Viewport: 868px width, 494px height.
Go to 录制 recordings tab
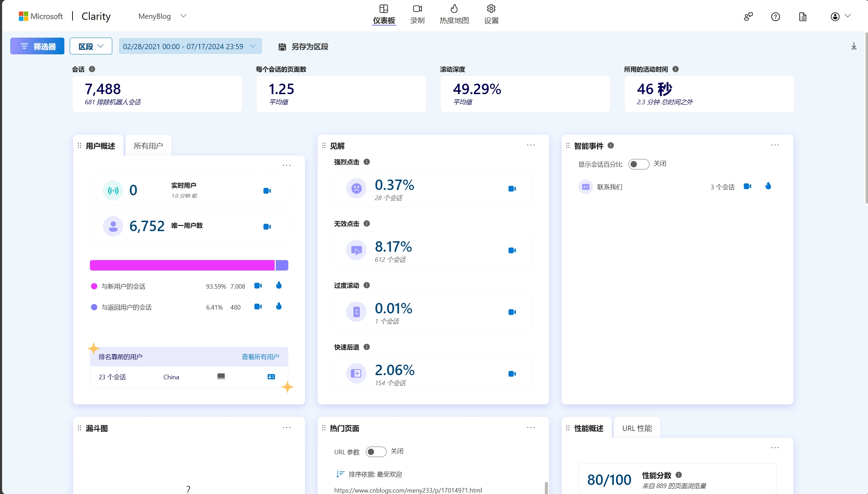point(417,15)
